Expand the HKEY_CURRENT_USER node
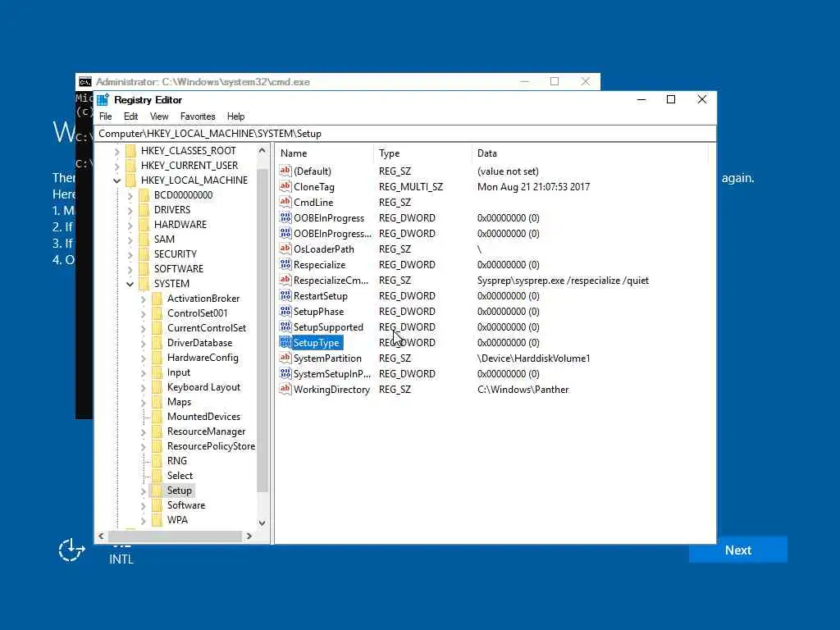Viewport: 840px width, 630px height. tap(116, 166)
